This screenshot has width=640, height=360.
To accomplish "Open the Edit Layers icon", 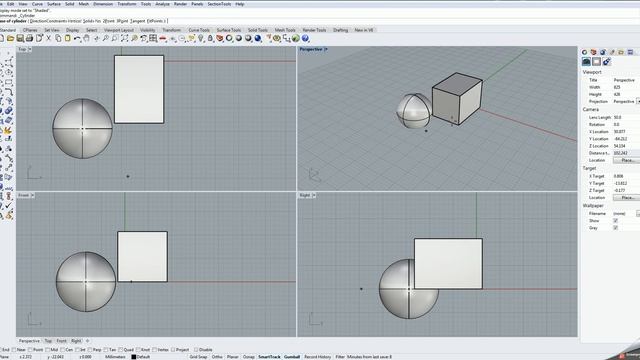I will click(x=220, y=38).
